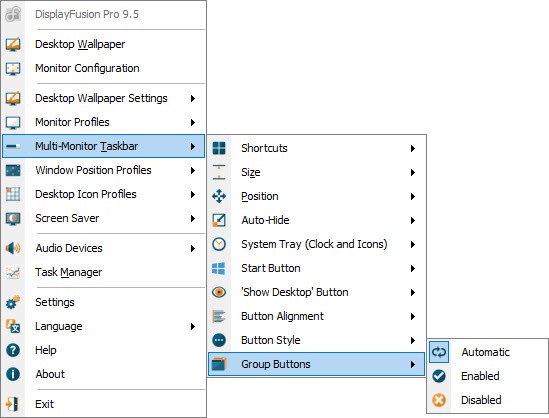
Task: Open Desktop Wallpaper menu entry
Action: coord(104,44)
